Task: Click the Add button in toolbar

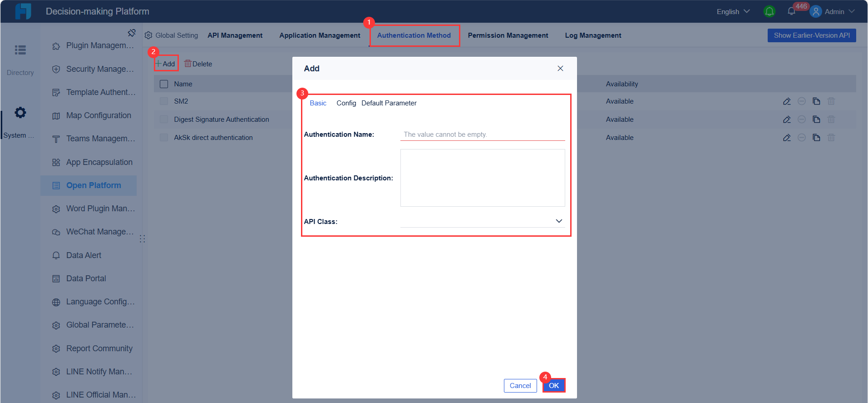Action: (166, 64)
